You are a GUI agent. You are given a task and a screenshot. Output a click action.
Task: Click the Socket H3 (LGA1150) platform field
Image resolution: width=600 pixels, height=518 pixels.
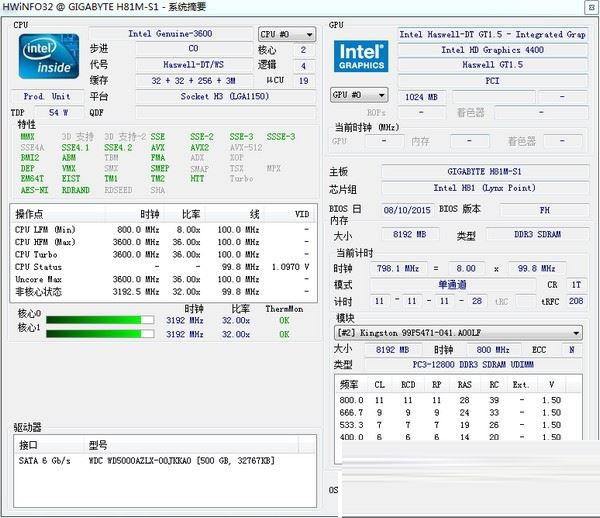click(x=225, y=96)
